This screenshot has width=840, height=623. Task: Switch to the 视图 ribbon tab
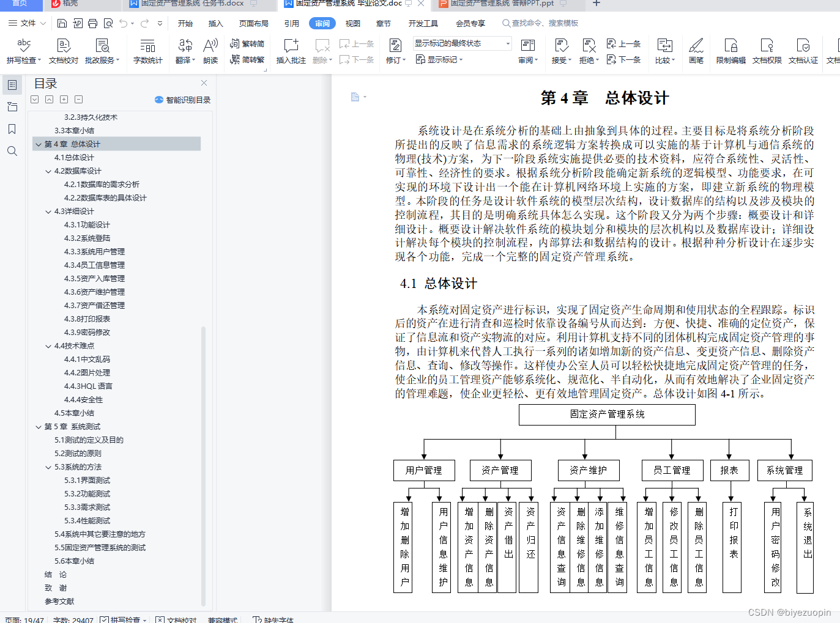pyautogui.click(x=353, y=23)
